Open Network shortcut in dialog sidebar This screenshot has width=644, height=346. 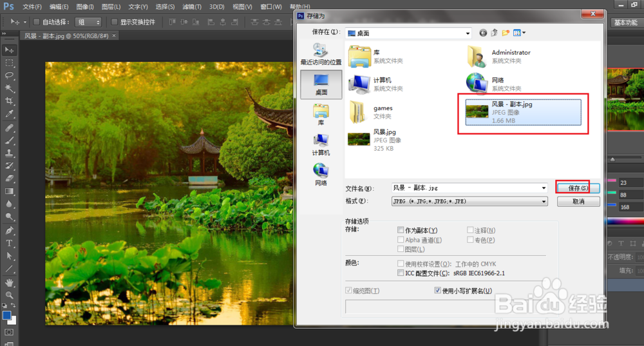321,175
